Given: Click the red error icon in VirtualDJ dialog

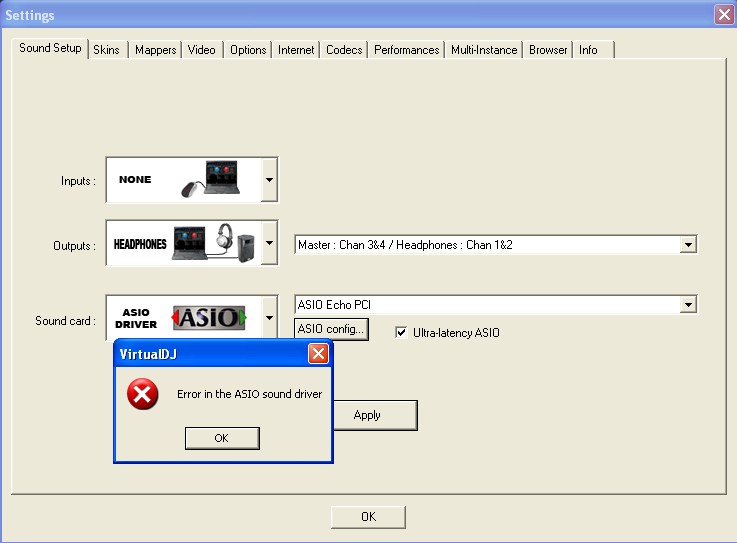Looking at the screenshot, I should click(x=142, y=394).
